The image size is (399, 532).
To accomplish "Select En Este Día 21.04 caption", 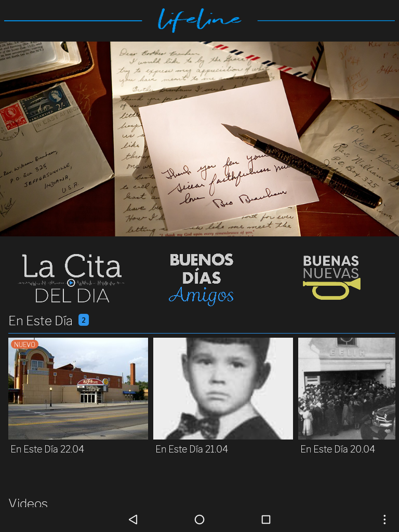I will coord(192,449).
